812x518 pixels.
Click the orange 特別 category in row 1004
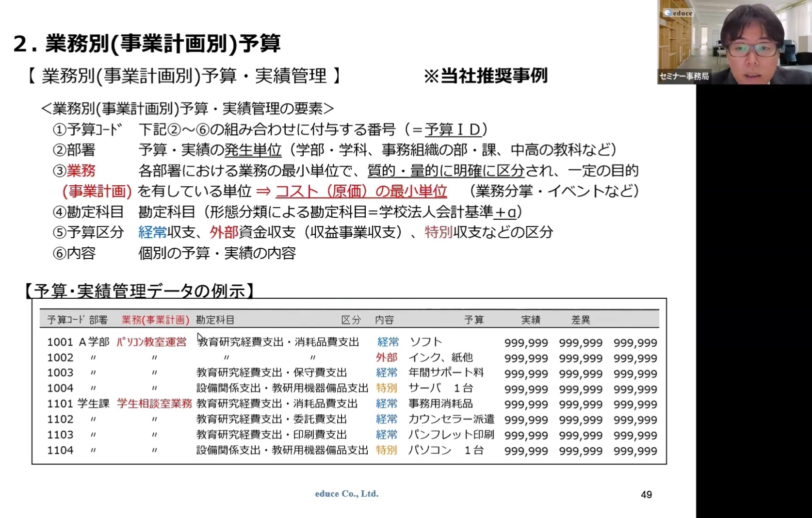[x=387, y=388]
